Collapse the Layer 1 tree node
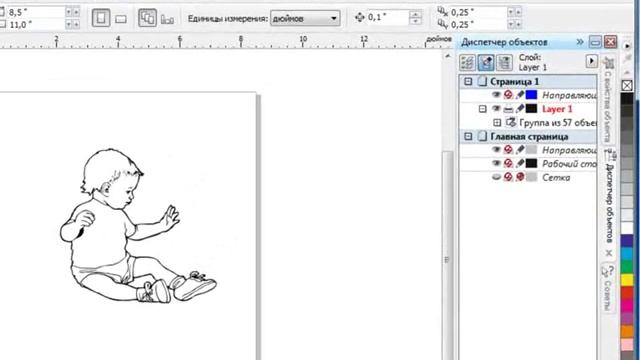 [x=483, y=109]
